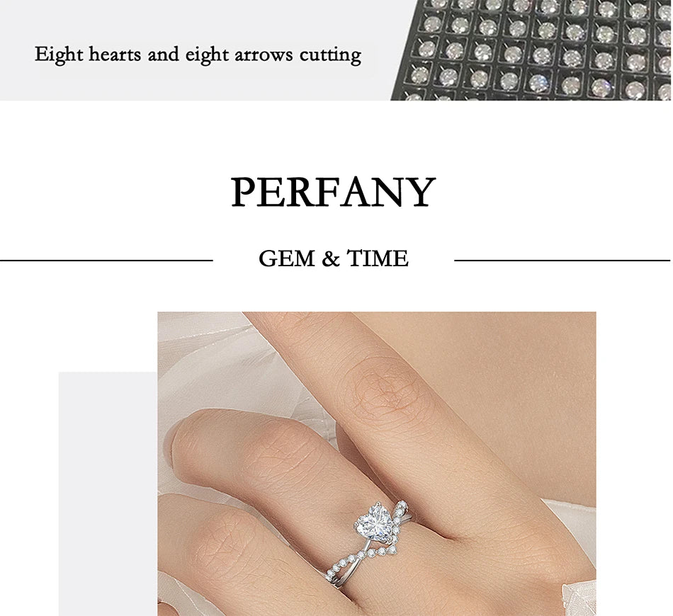
Task: Click the hand wearing the ring photo
Action: [x=376, y=464]
